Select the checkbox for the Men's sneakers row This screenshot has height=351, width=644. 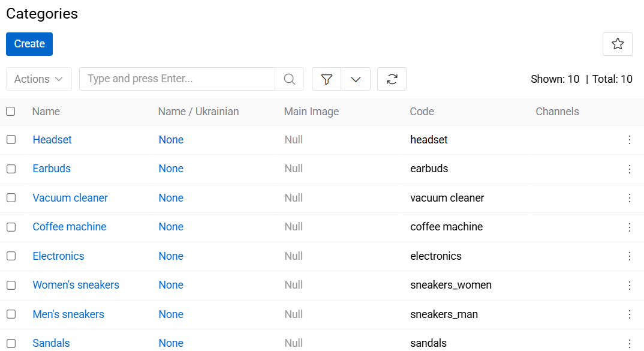(10, 314)
